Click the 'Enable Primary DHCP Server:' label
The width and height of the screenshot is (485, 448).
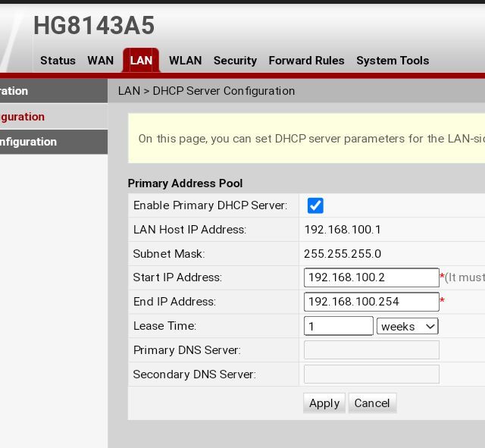(211, 205)
